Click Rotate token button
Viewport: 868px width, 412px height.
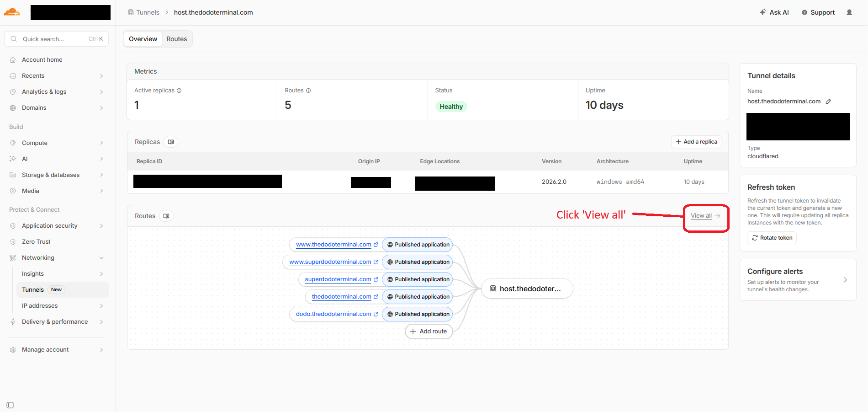pyautogui.click(x=772, y=238)
